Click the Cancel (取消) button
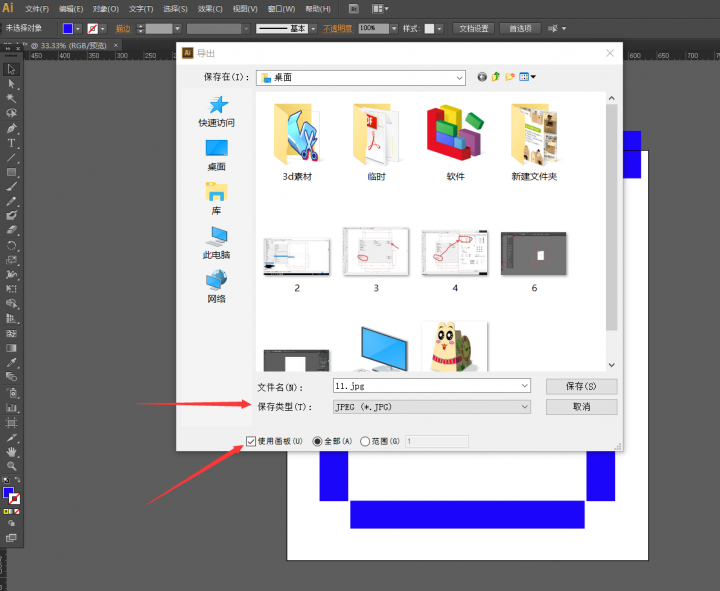This screenshot has width=720, height=591. (581, 407)
